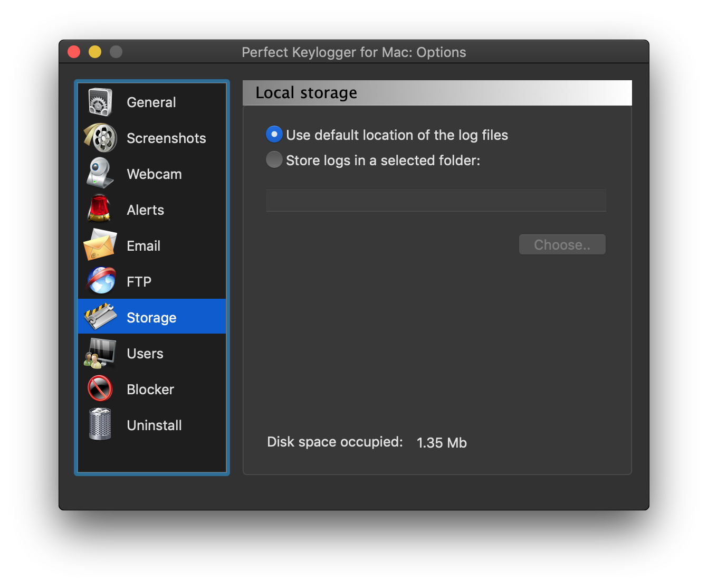708x588 pixels.
Task: Enable default location for log files
Action: coord(274,134)
